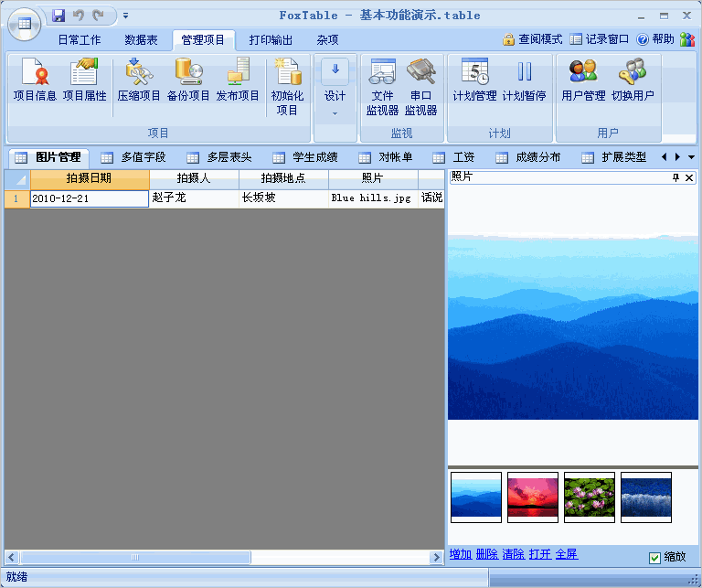Click the cell 赵子龙
702x588 pixels.
click(x=194, y=198)
